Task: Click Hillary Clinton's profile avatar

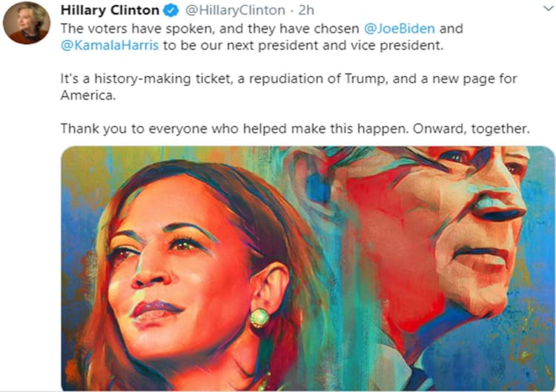Action: click(x=27, y=24)
